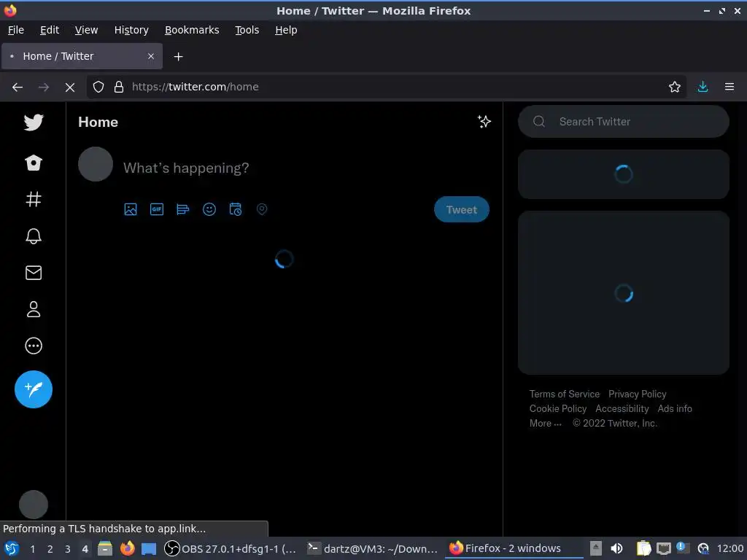
Task: Open the Ads info link
Action: click(675, 408)
